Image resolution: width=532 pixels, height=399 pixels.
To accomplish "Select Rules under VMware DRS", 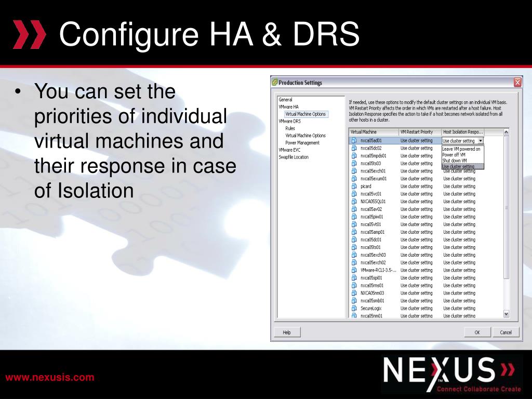I will 290,128.
